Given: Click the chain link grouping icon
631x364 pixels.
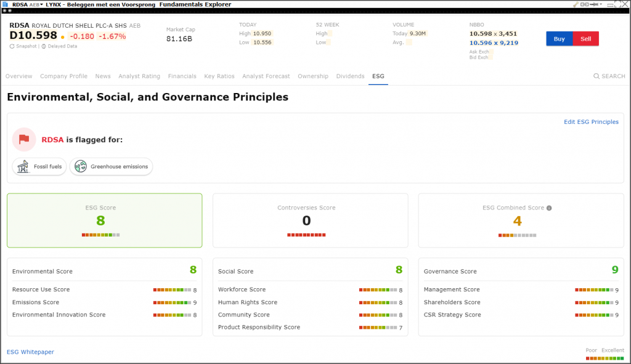Looking at the screenshot, I should click(585, 4).
